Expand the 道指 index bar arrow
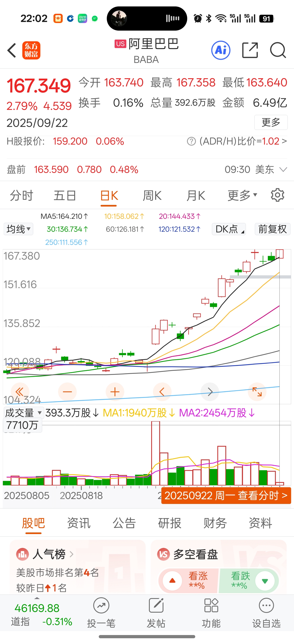This screenshot has width=294, height=644. pos(37,598)
